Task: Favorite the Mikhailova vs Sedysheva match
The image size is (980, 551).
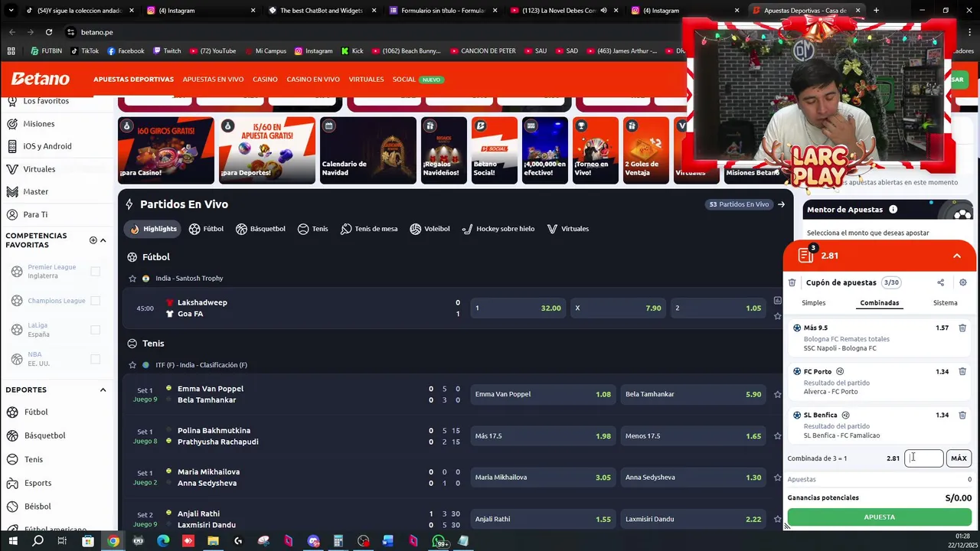Action: coord(777,477)
